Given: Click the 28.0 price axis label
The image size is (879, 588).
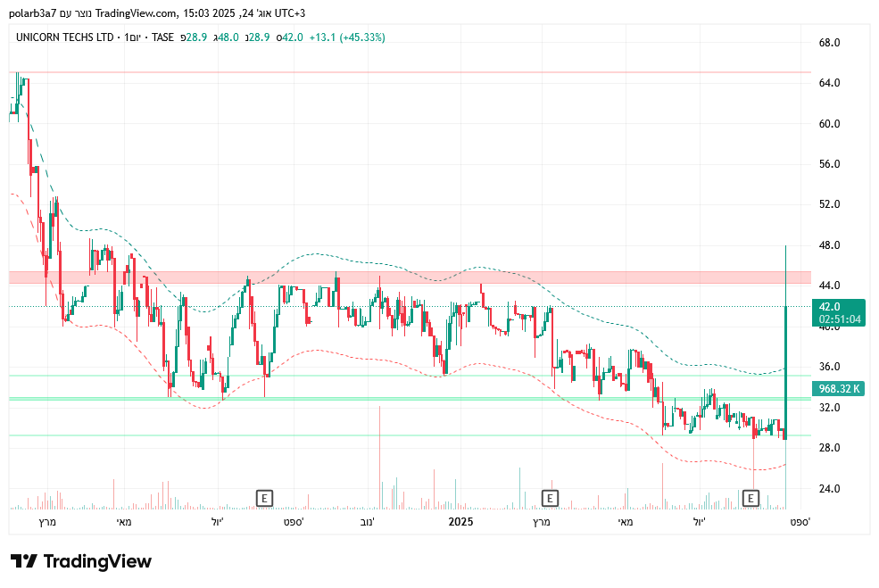Looking at the screenshot, I should coord(829,447).
